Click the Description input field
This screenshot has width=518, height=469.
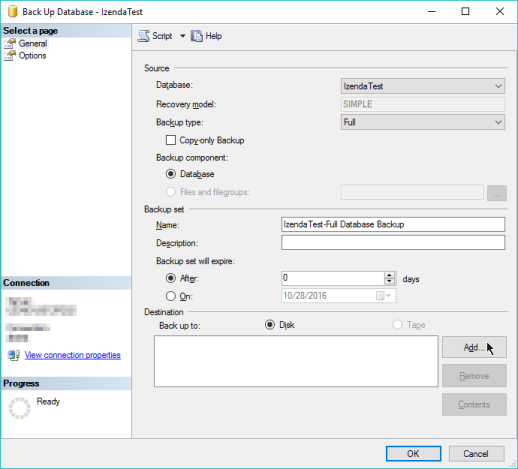click(393, 243)
